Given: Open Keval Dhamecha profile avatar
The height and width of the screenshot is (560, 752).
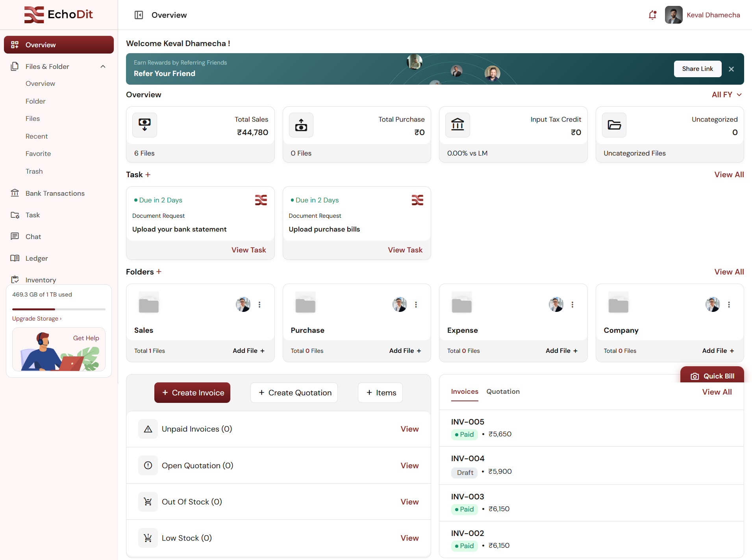Looking at the screenshot, I should click(674, 15).
